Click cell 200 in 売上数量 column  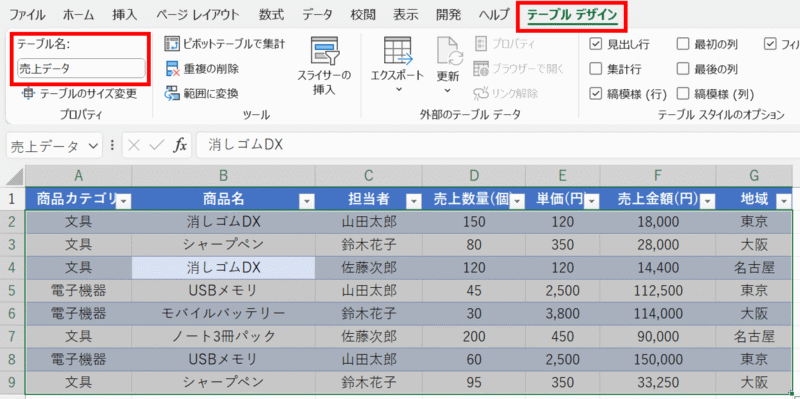point(474,336)
